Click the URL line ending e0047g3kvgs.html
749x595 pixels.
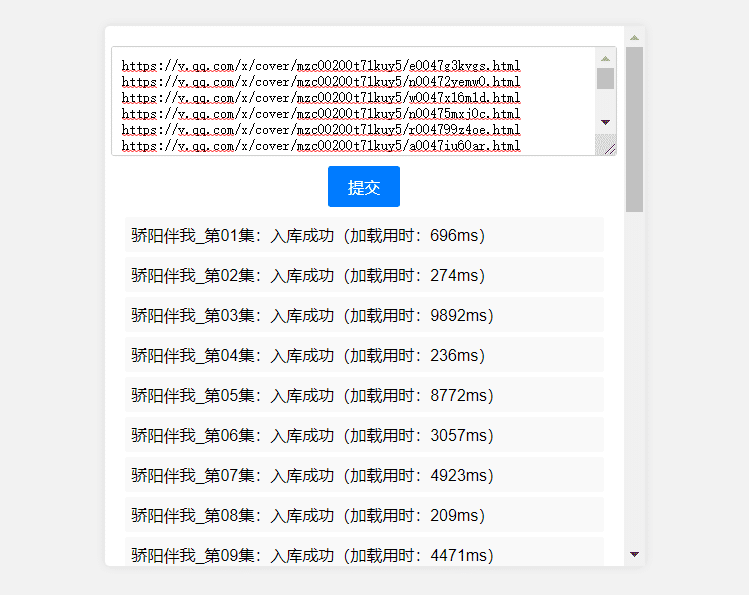click(321, 66)
